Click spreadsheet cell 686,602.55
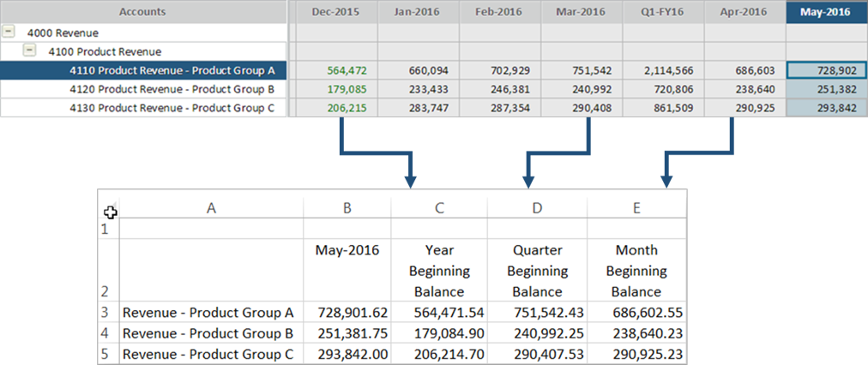 pyautogui.click(x=636, y=313)
